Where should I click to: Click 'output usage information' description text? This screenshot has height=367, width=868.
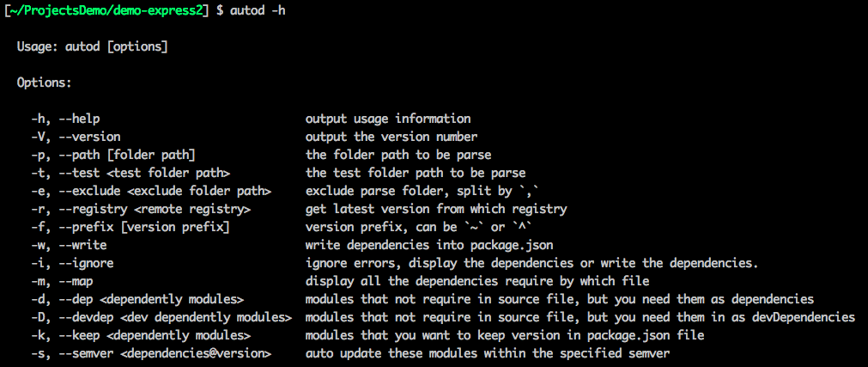coord(388,119)
